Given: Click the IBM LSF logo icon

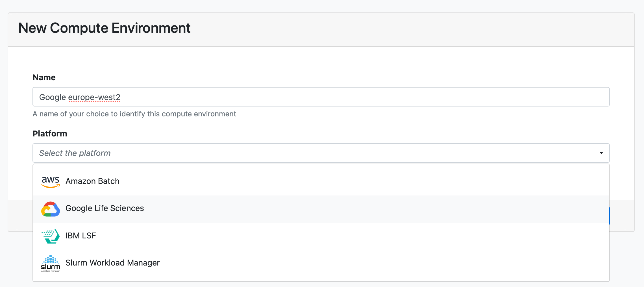Looking at the screenshot, I should tap(51, 236).
